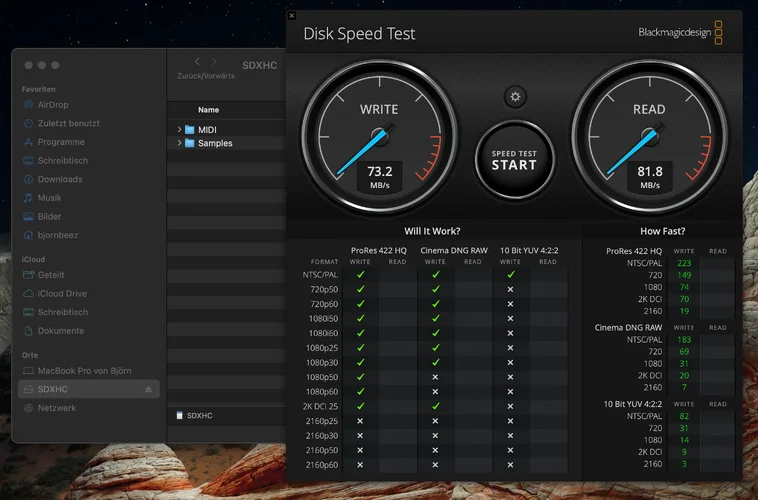Screen dimensions: 758x500
Task: Open Netzwerk in the Finder sidebar
Action: (x=56, y=408)
